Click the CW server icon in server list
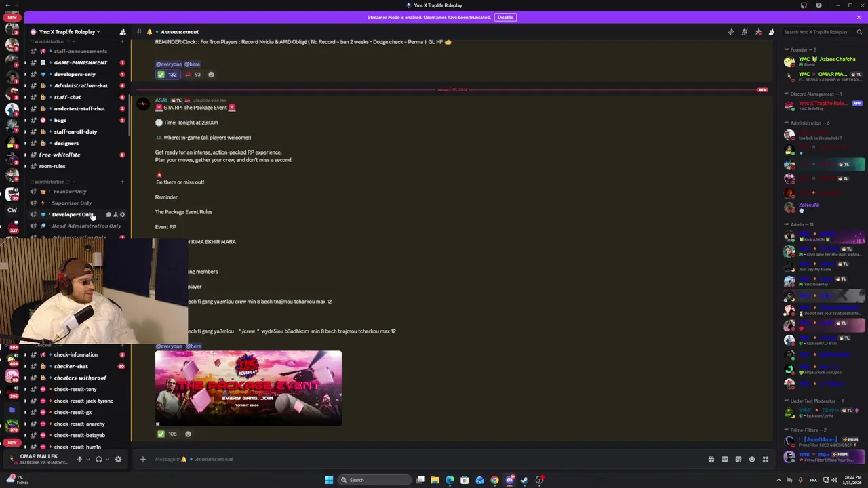Image resolution: width=868 pixels, height=488 pixels. pyautogui.click(x=12, y=210)
